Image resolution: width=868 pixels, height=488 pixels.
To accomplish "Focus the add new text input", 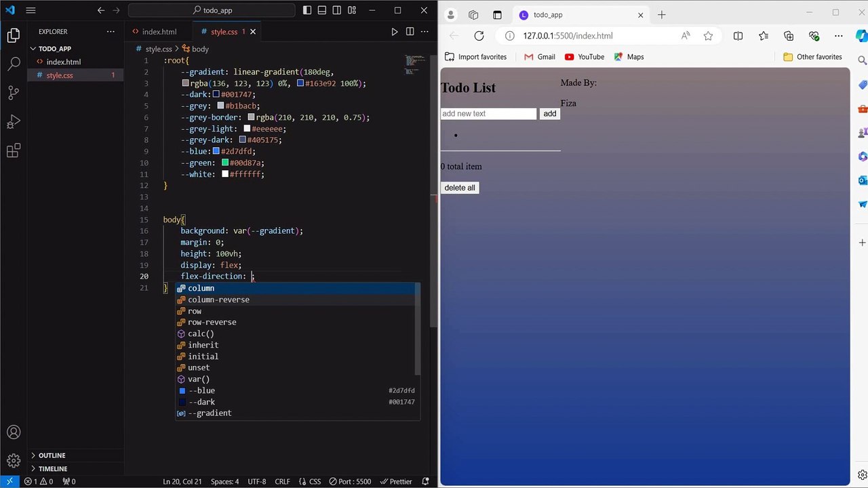I will coord(488,114).
